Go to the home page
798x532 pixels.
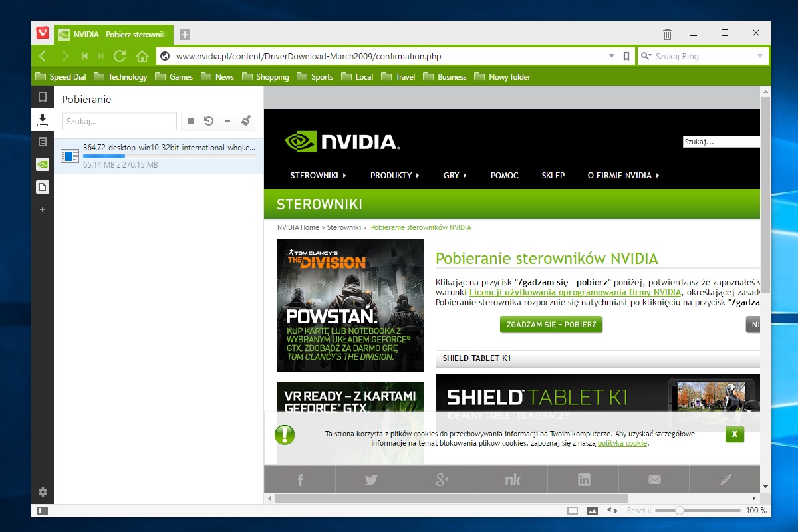pos(142,56)
